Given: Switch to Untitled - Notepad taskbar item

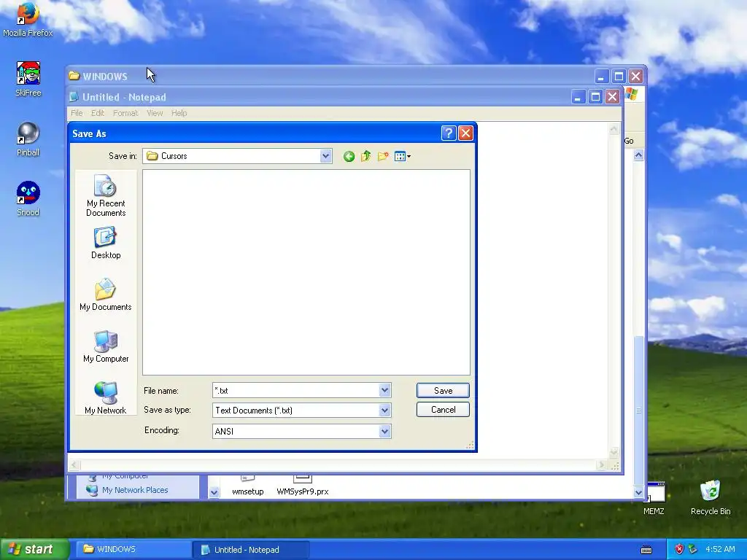Looking at the screenshot, I should tap(251, 550).
